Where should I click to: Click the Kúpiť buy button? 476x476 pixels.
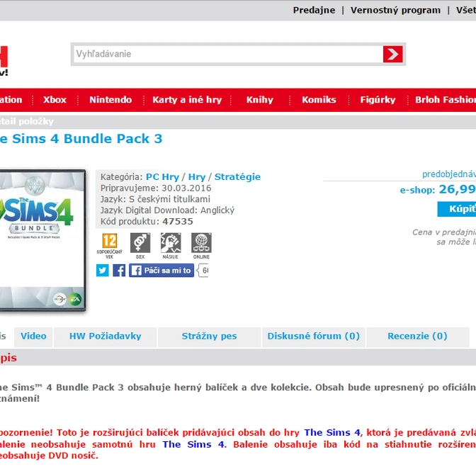[457, 209]
